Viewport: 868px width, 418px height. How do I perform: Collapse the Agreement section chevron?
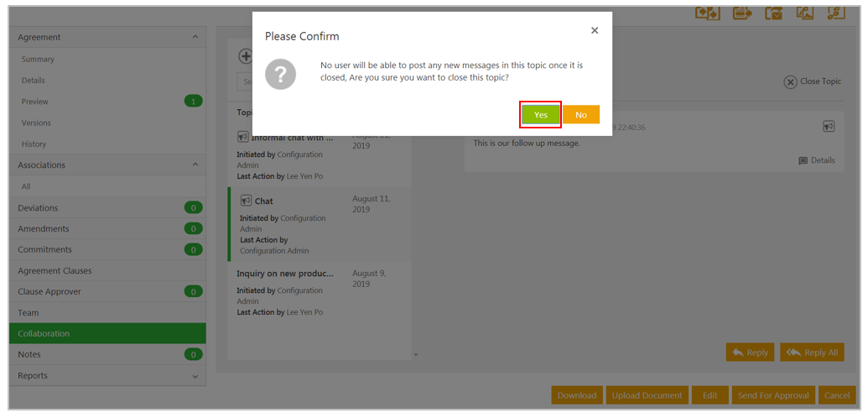click(195, 37)
